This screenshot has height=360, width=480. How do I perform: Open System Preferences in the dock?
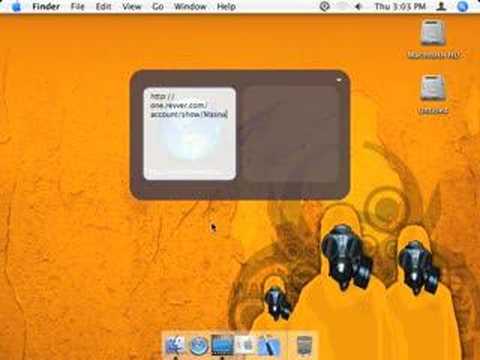click(x=246, y=345)
